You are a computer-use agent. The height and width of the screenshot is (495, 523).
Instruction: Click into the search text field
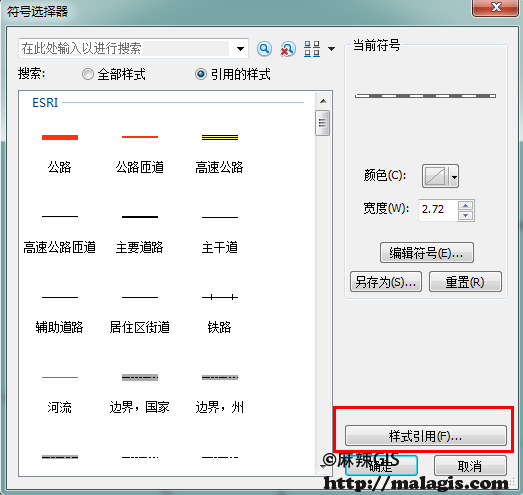tap(125, 49)
